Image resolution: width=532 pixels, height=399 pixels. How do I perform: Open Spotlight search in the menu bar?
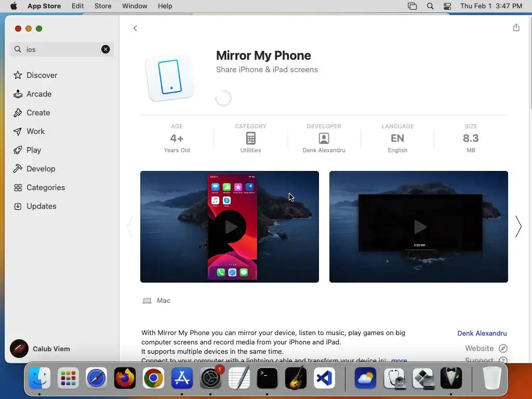pyautogui.click(x=430, y=6)
